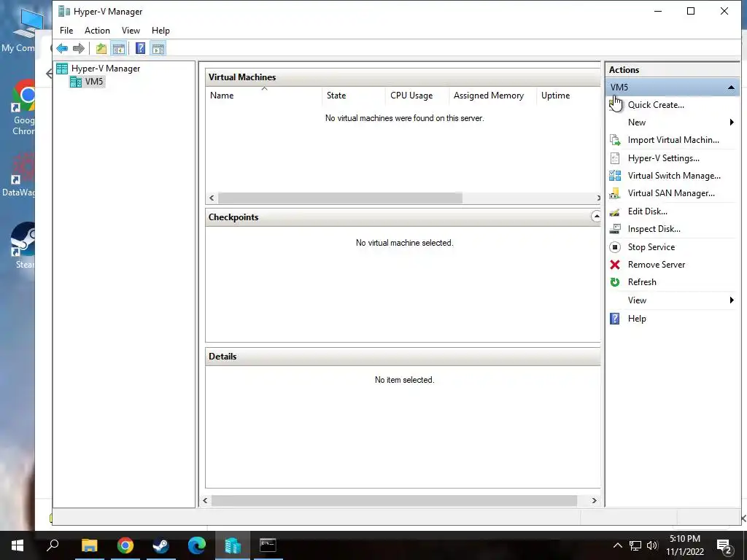Image resolution: width=747 pixels, height=560 pixels.
Task: Click the Up one level toolbar icon
Action: (101, 48)
